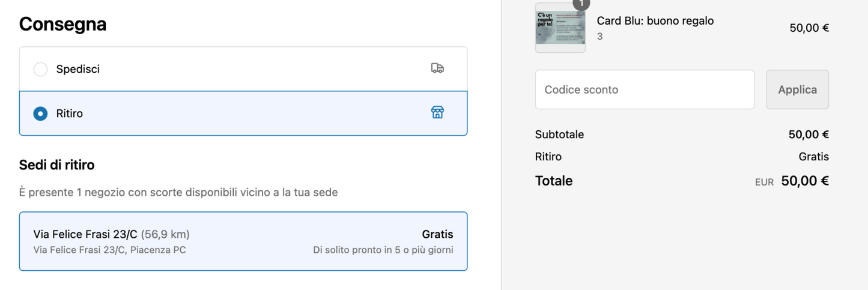Click the Spedisci option label
Image resolution: width=868 pixels, height=290 pixels.
78,69
